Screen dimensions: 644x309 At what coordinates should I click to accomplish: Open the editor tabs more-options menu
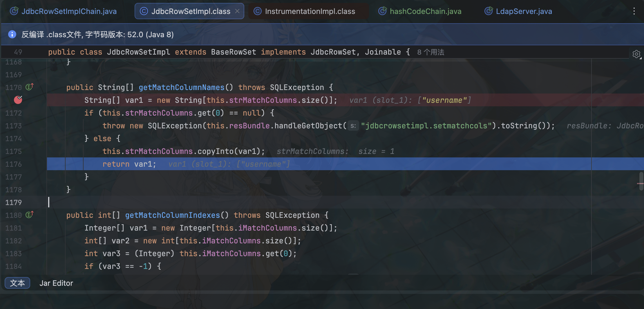click(634, 11)
